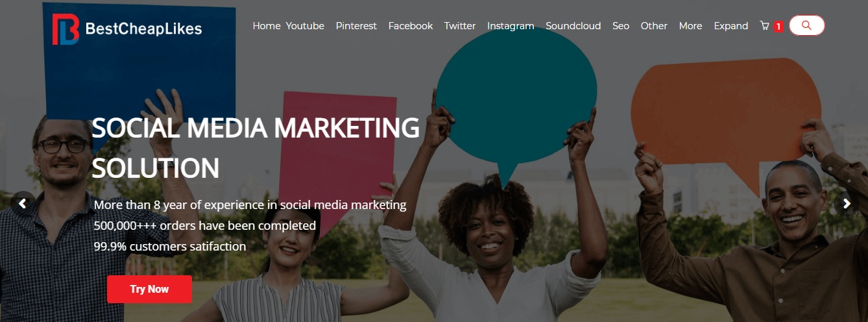The image size is (868, 322).
Task: Select Soundcloud in navigation bar
Action: pos(573,26)
